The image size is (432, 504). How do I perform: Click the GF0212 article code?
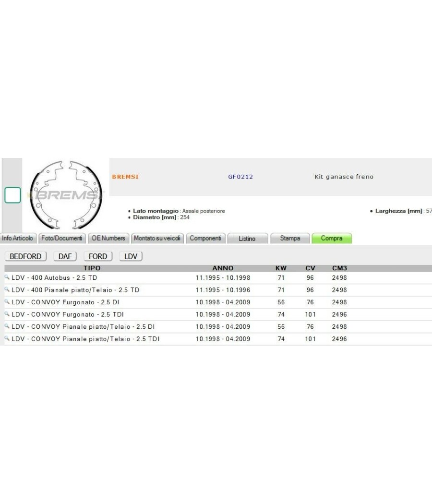[x=240, y=177]
